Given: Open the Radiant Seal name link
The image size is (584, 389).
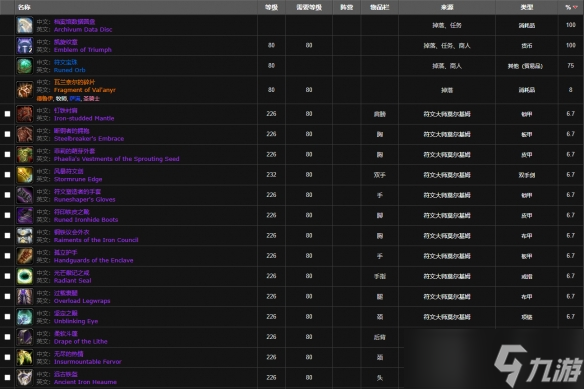Looking at the screenshot, I should pos(72,281).
